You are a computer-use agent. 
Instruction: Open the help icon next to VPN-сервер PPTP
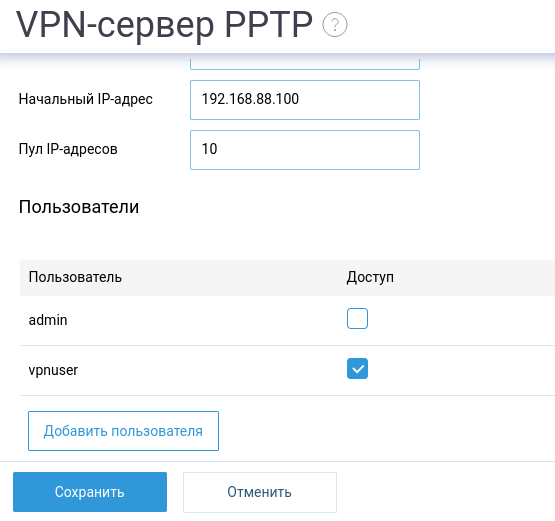point(335,24)
